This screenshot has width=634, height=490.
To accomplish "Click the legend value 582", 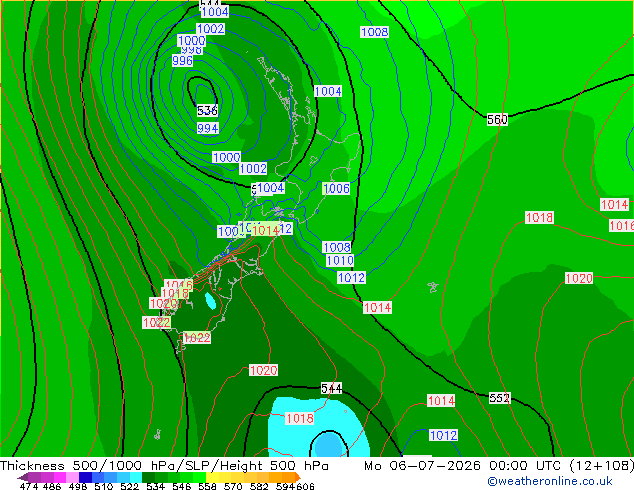I will coord(259,486).
